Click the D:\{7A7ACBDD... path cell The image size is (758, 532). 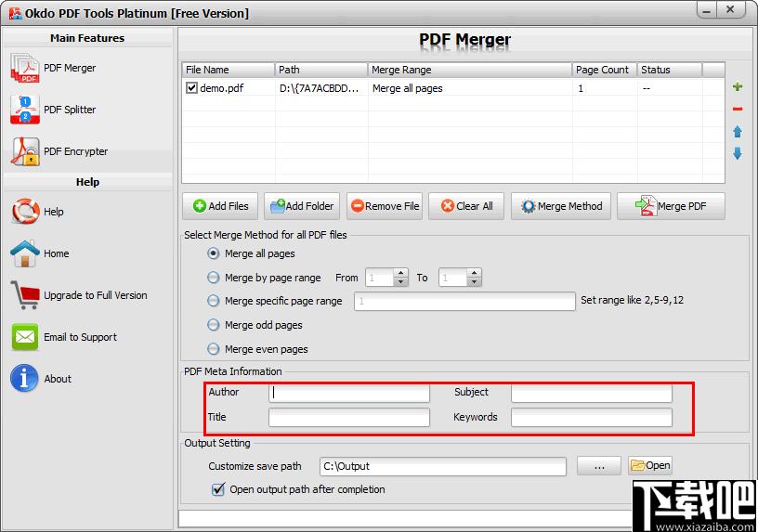319,88
